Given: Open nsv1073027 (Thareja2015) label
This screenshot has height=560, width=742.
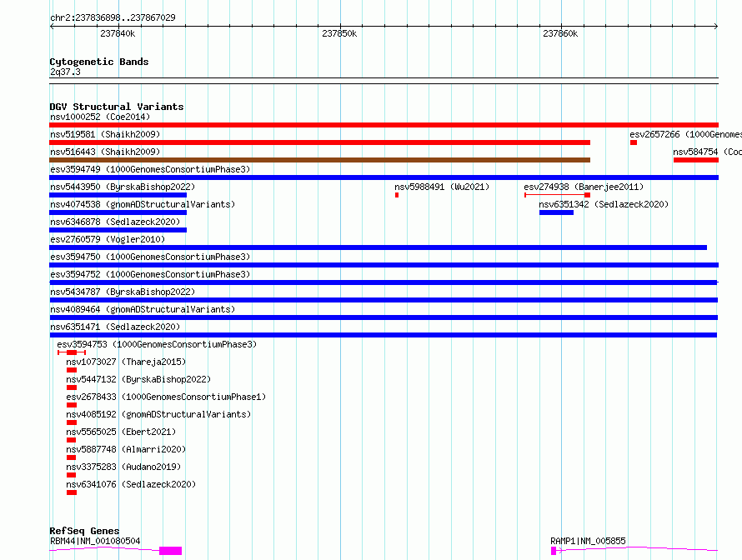Looking at the screenshot, I should 126,362.
